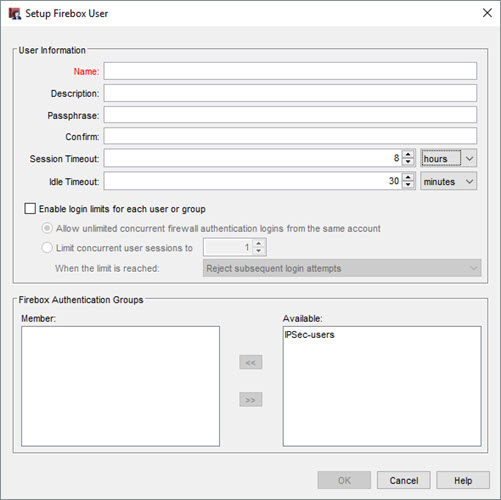501x500 pixels.
Task: Click the << add to member button
Action: coord(251,362)
